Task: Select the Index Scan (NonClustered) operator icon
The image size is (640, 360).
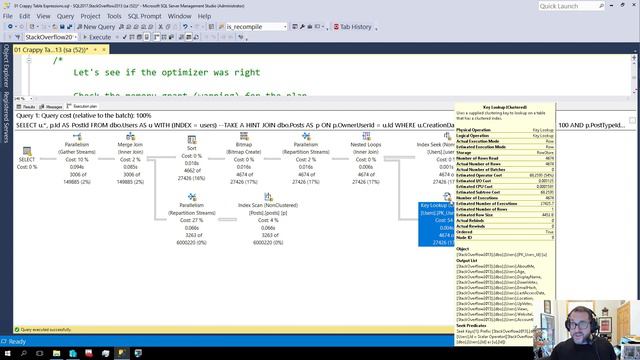Action: pos(268,197)
